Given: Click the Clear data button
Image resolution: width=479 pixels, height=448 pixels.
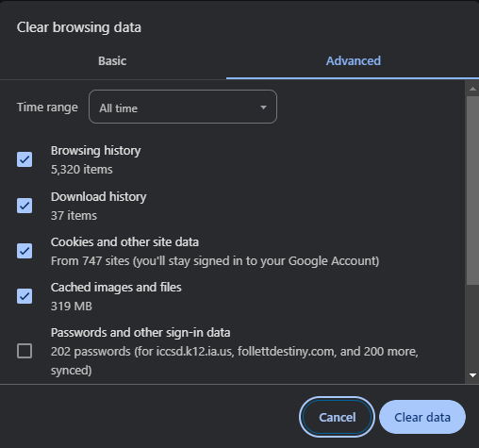Looking at the screenshot, I should click(x=422, y=417).
